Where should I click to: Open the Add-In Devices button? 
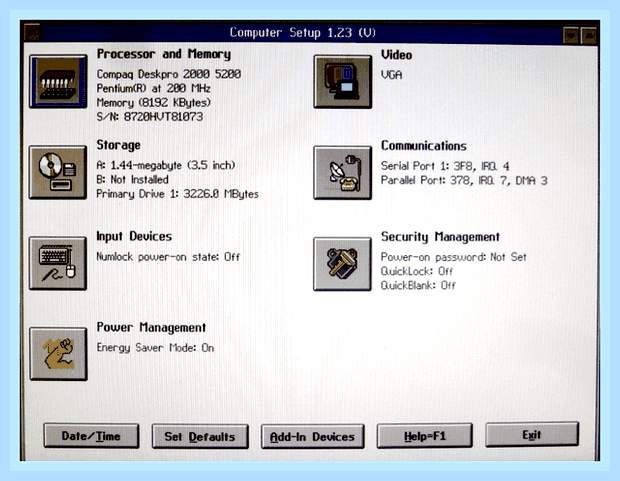click(312, 437)
